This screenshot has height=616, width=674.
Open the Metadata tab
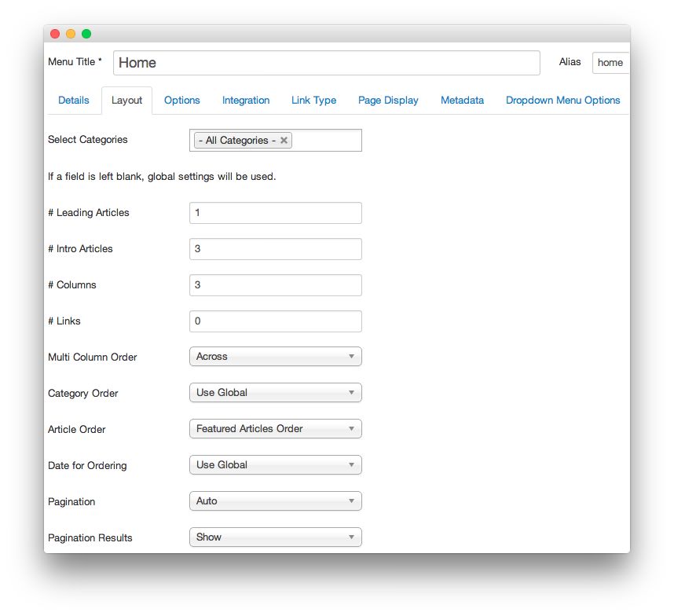point(462,100)
